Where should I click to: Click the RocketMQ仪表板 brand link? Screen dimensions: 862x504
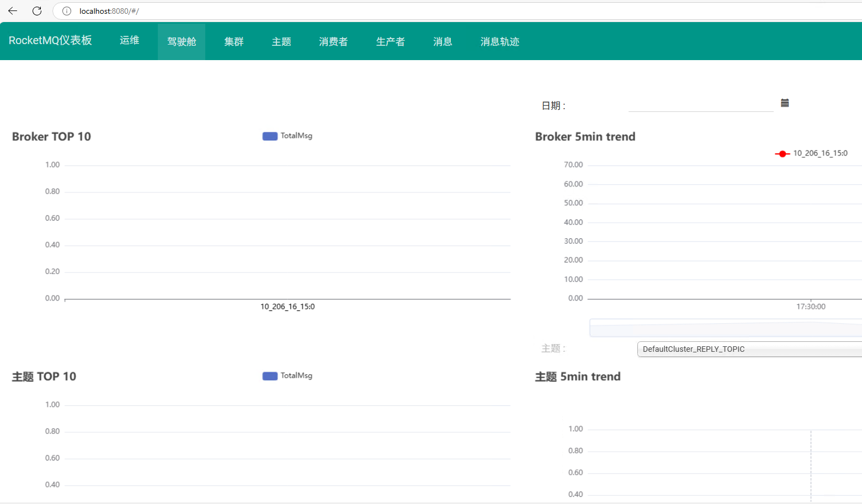click(50, 40)
